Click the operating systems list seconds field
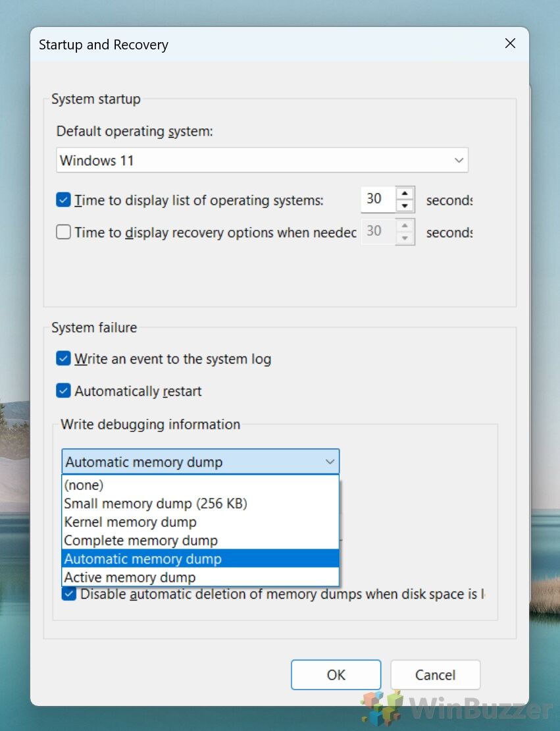 click(x=378, y=199)
